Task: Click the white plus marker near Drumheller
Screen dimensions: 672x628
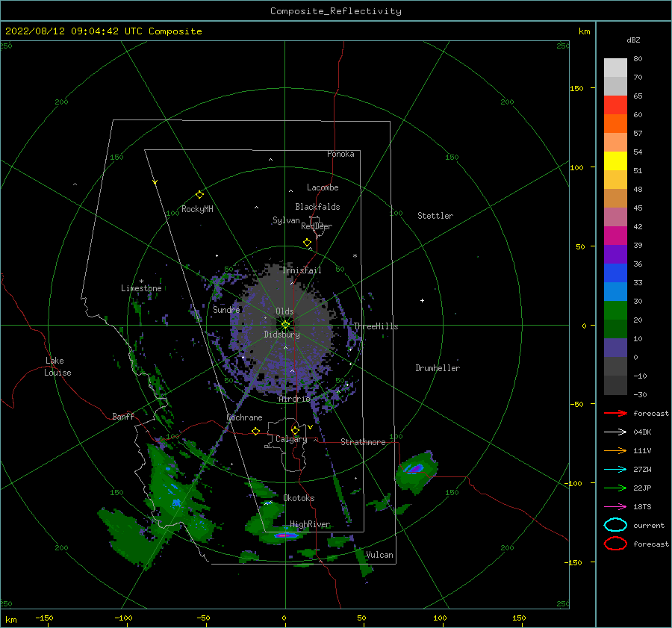Action: [x=422, y=300]
